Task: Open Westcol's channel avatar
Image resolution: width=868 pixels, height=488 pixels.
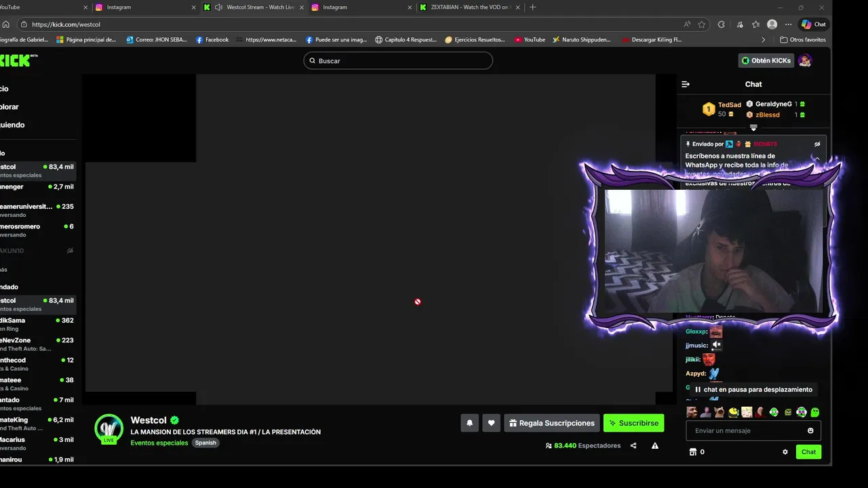Action: point(108,429)
